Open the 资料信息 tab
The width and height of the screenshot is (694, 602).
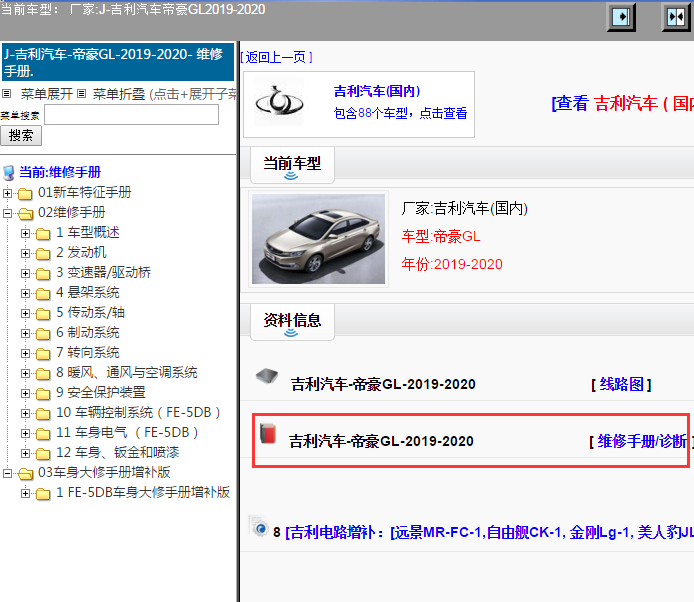tap(292, 321)
